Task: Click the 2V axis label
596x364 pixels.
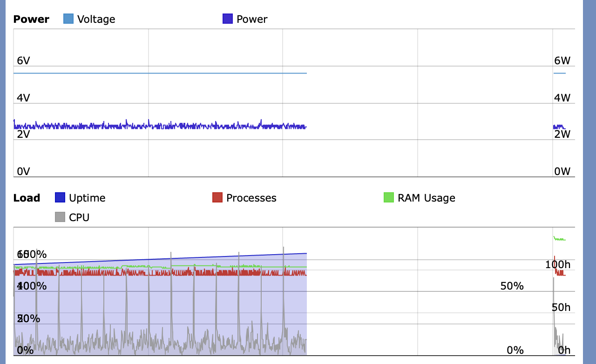Action: [x=23, y=134]
